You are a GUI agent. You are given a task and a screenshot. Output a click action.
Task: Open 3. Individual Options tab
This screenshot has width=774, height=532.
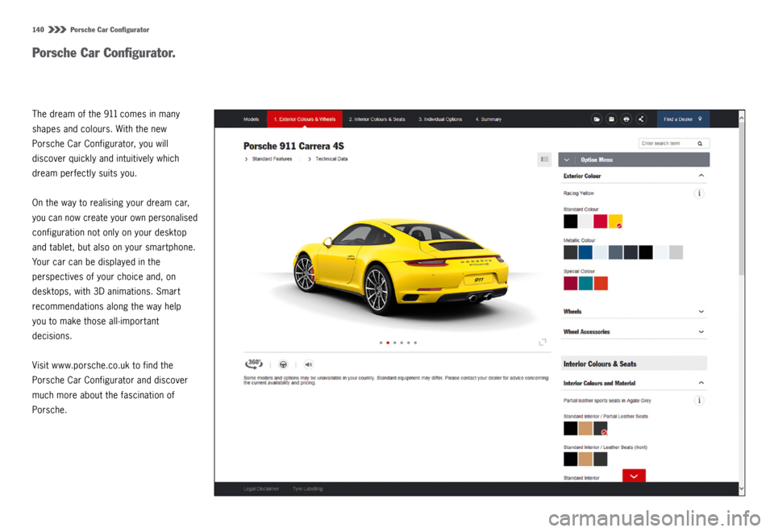click(x=440, y=119)
